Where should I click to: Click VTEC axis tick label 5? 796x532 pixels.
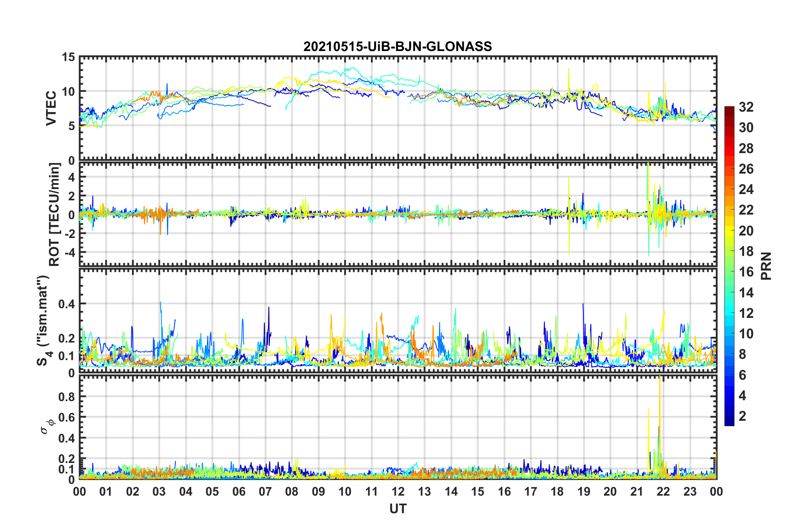[x=72, y=126]
